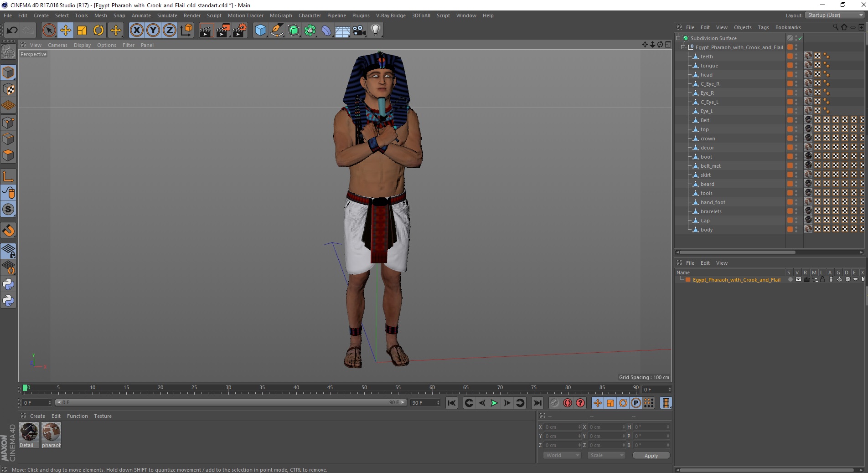Image resolution: width=868 pixels, height=473 pixels.
Task: Open the V-Ray Bridge menu
Action: pyautogui.click(x=391, y=15)
